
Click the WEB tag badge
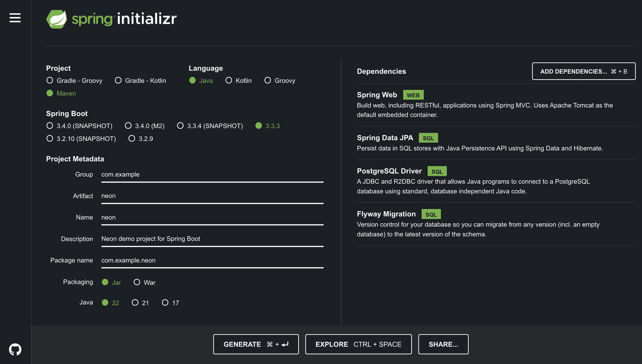tap(413, 95)
